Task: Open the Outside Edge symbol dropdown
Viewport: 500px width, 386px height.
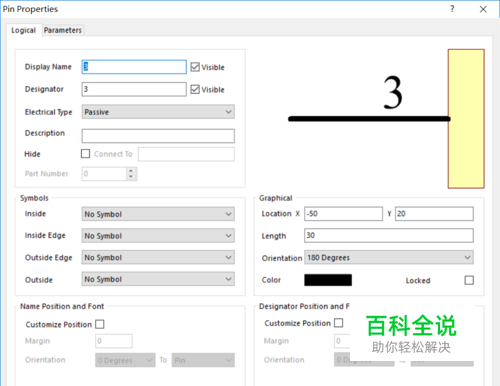Action: click(x=158, y=257)
